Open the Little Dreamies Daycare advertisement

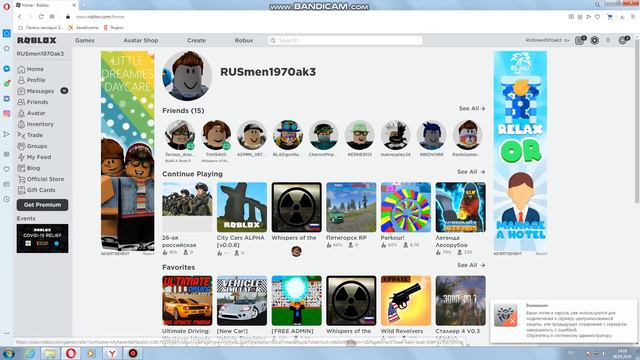(128, 151)
